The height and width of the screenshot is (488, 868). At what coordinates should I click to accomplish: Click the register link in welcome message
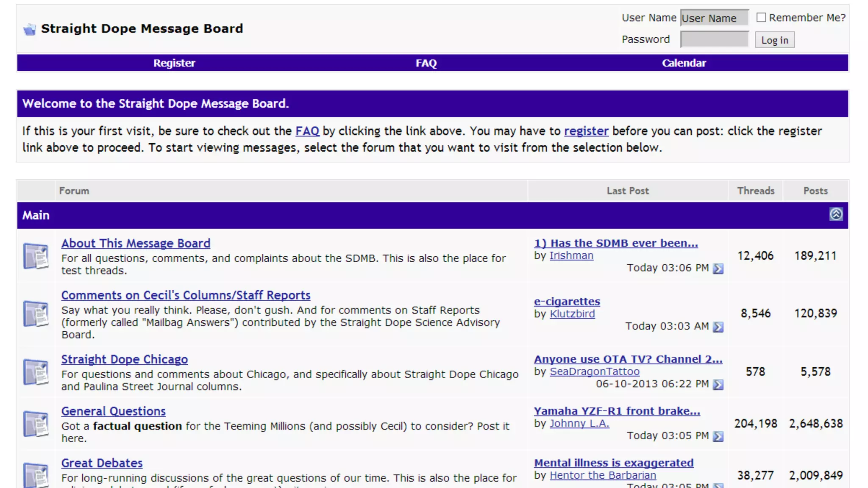[x=586, y=131]
